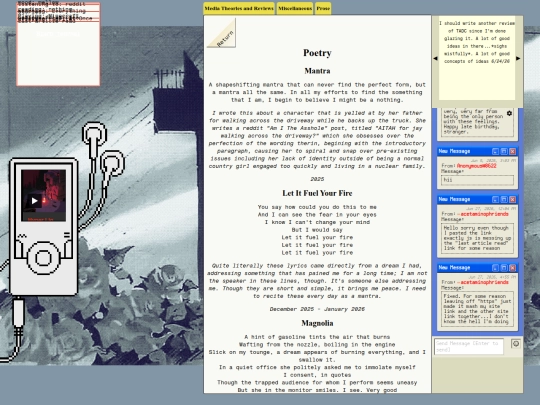Play the track on the music player
Image resolution: width=540 pixels, height=405 pixels.
(34, 201)
